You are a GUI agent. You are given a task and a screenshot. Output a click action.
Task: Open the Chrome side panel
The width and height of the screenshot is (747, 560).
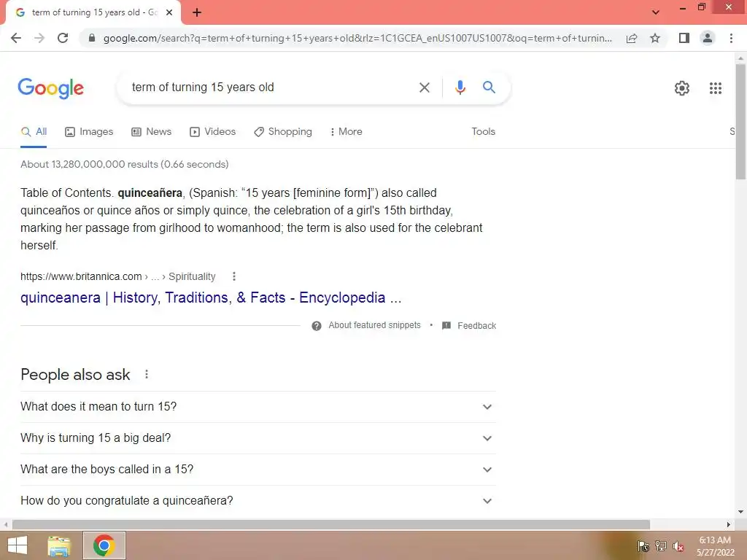point(684,38)
